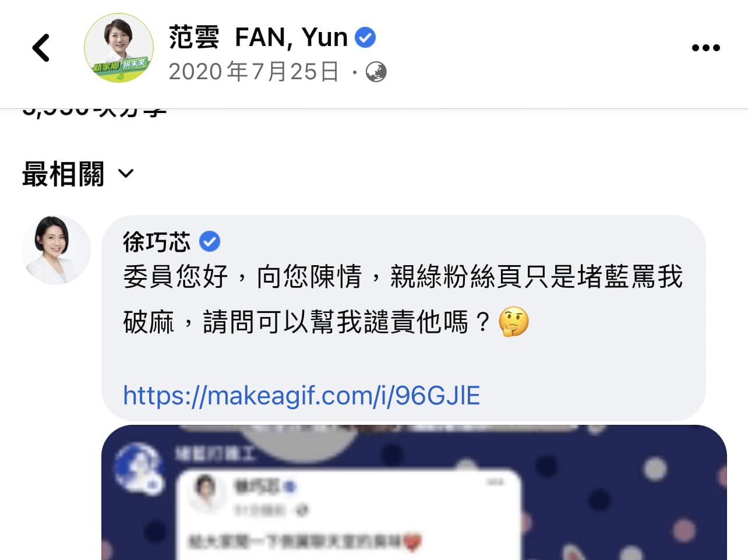This screenshot has width=748, height=560.
Task: Open the three-dot more options menu
Action: point(705,48)
